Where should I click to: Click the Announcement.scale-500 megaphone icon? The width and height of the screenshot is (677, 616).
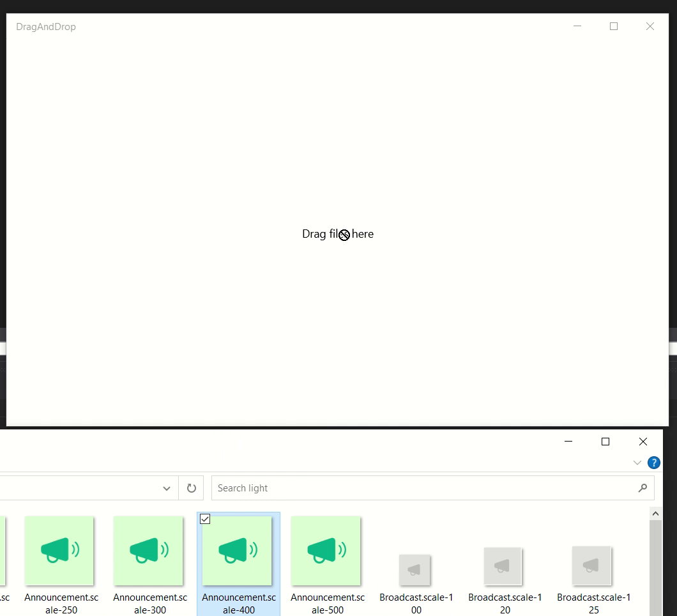pyautogui.click(x=327, y=550)
